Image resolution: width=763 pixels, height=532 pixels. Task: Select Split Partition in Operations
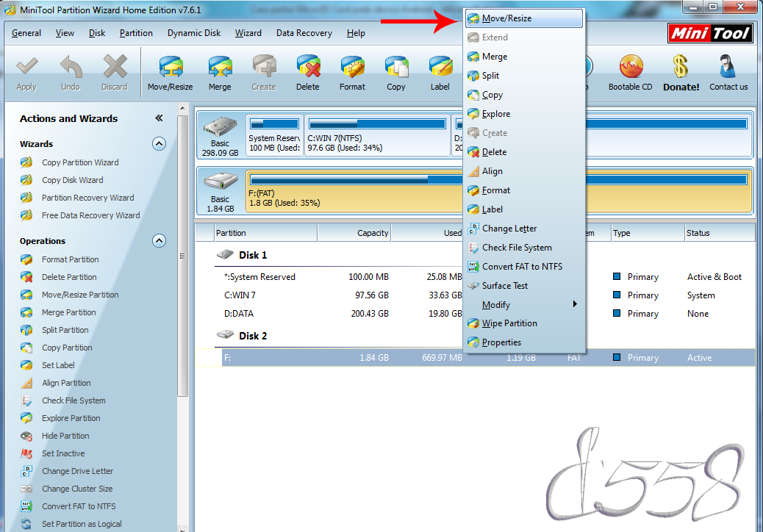click(x=65, y=330)
